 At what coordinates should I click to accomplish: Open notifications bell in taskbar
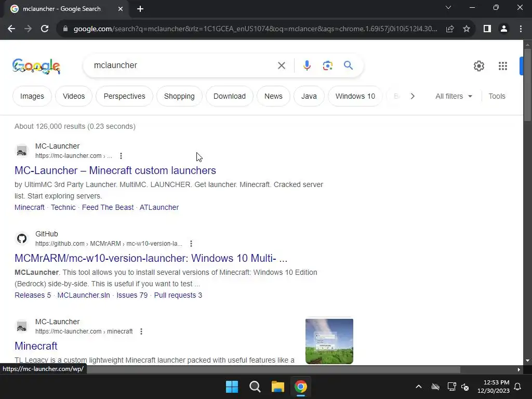[x=518, y=387]
